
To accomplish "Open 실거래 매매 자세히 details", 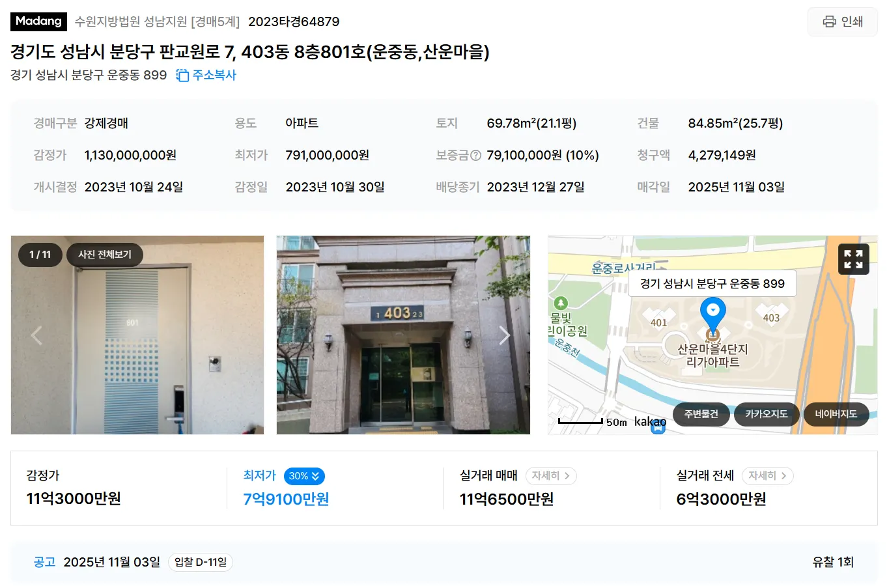I will (551, 476).
